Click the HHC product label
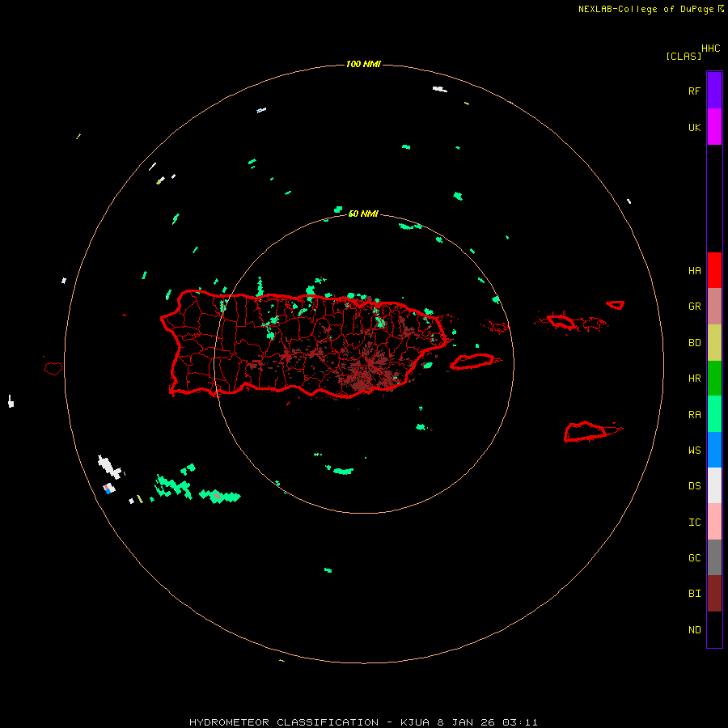The height and width of the screenshot is (728, 728). [x=711, y=49]
